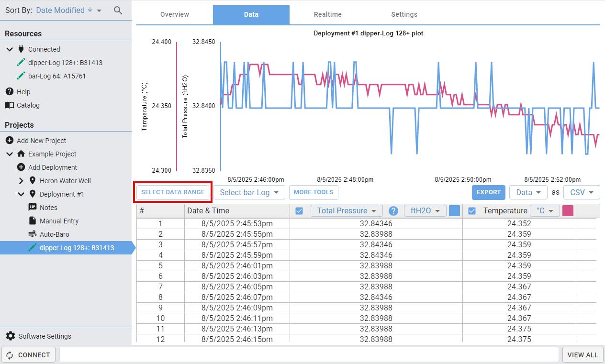Open the ftH2O units dropdown
Screen dimensions: 605x364
click(425, 210)
